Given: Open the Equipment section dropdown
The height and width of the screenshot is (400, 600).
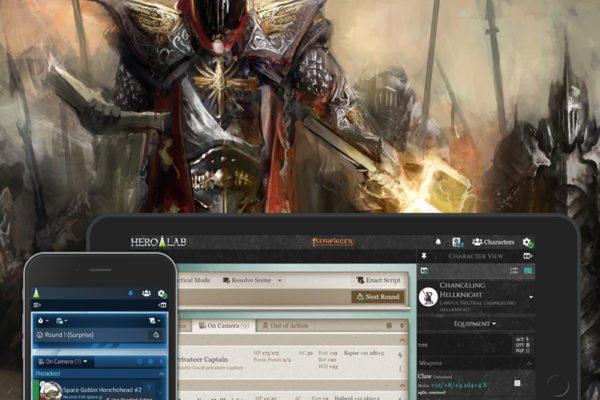Looking at the screenshot, I should click(x=475, y=324).
